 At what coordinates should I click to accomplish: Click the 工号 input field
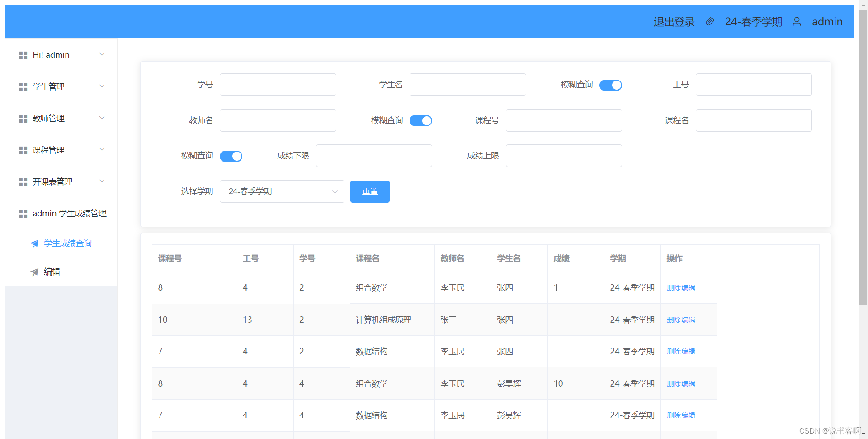coord(754,85)
